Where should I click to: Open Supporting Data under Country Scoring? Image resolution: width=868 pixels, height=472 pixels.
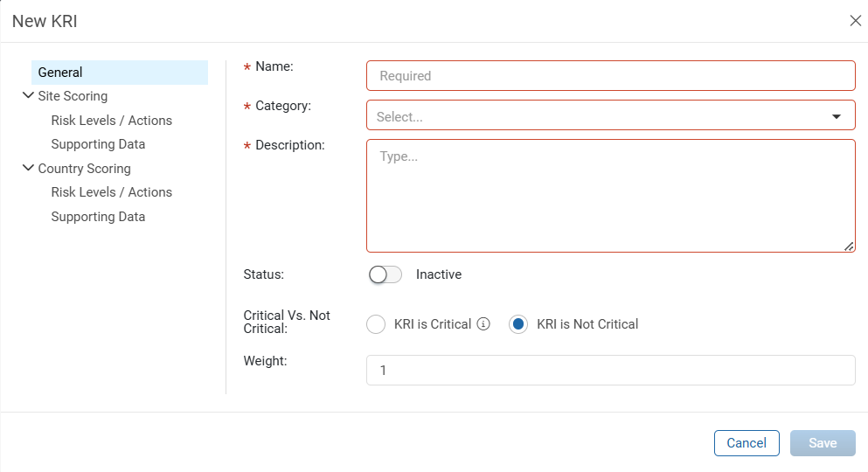98,217
